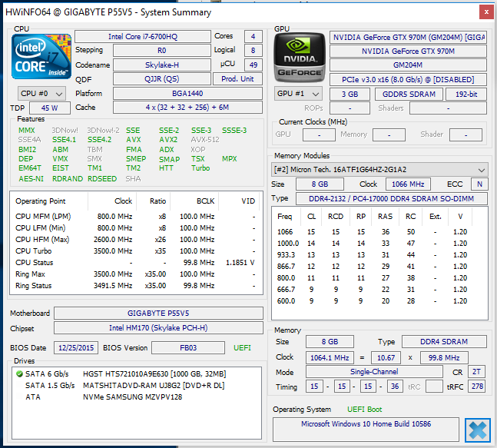Screen dimensions: 497x448
Task: Click the green SATA 6 Gb/s drive status icon
Action: (19, 373)
